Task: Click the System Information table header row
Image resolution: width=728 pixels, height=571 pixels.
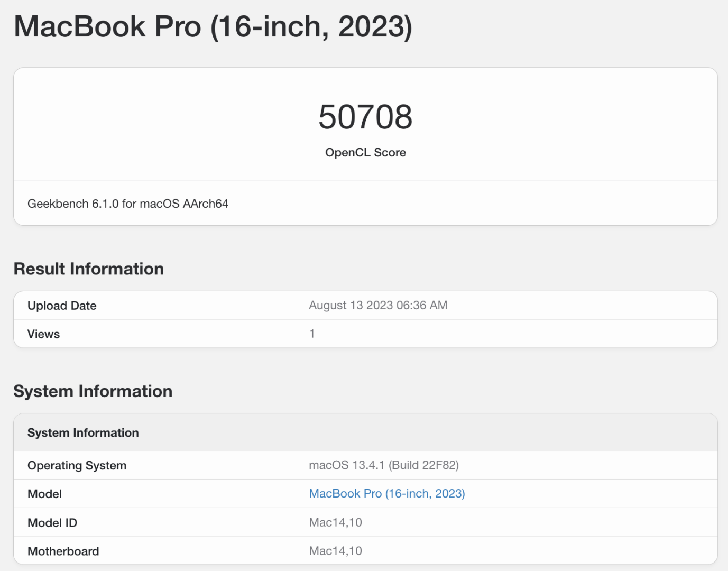Action: [83, 432]
